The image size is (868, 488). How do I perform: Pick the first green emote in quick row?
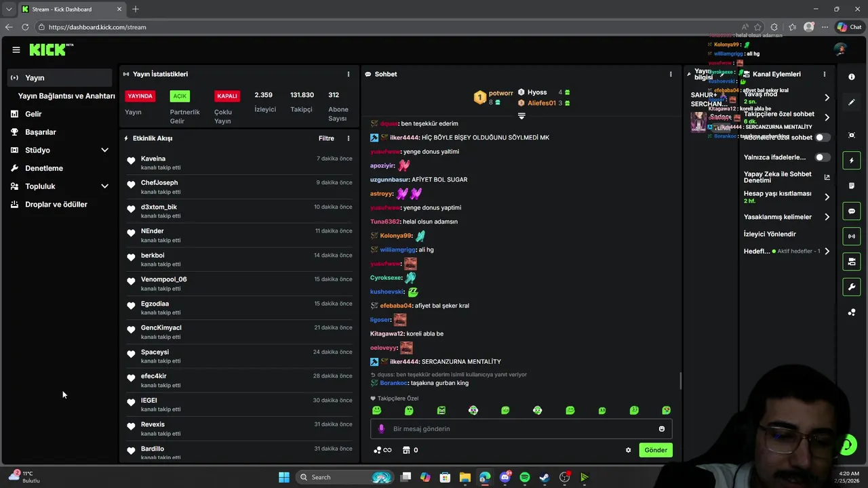point(377,410)
